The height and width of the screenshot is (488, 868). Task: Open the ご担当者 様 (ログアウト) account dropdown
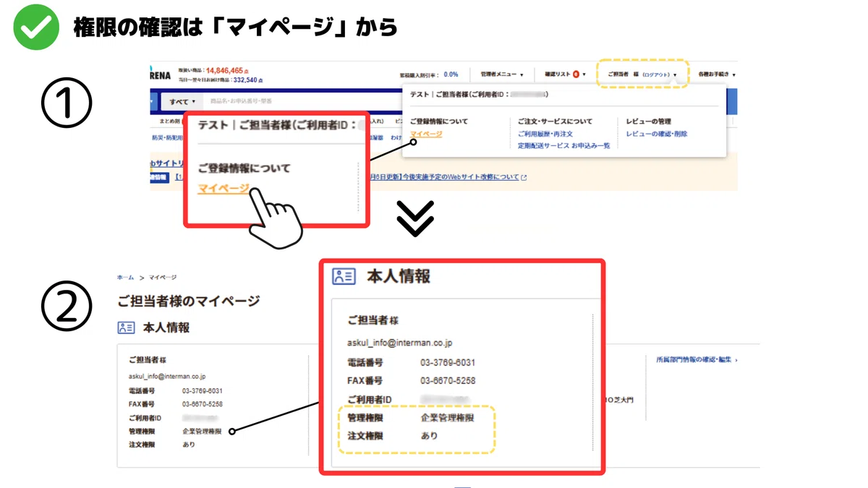pos(642,74)
